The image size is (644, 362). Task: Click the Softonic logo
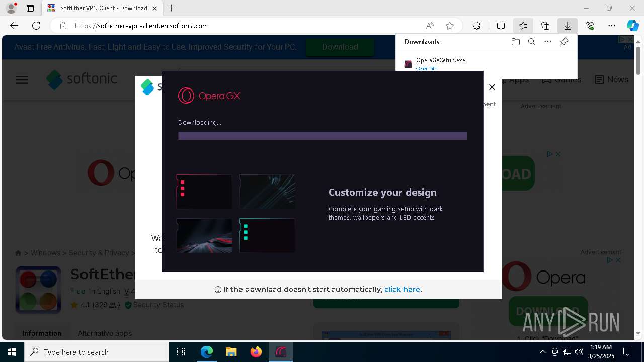point(82,79)
